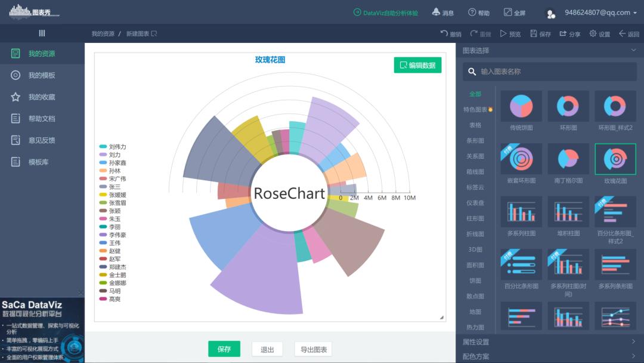This screenshot has height=363, width=644.
Task: Open account dropdown 948624807@qq.com
Action: tap(600, 13)
